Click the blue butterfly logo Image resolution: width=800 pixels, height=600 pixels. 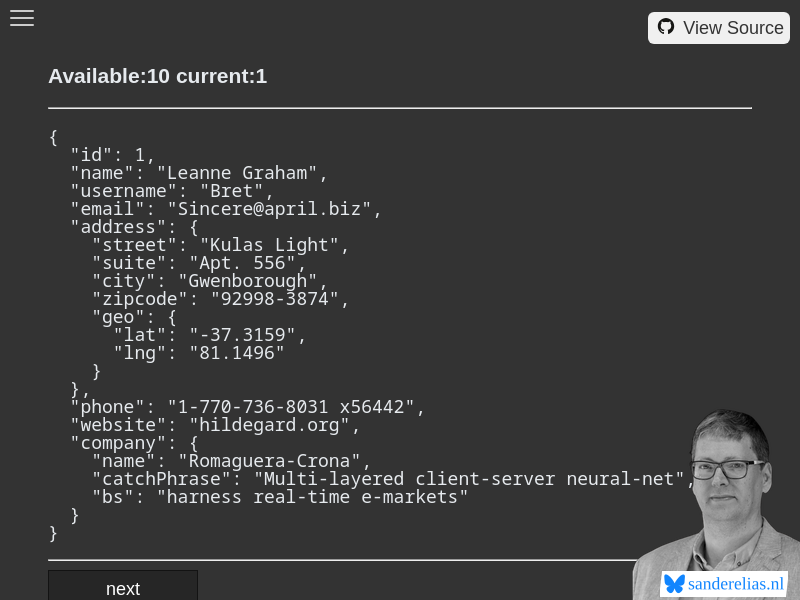[x=673, y=584]
